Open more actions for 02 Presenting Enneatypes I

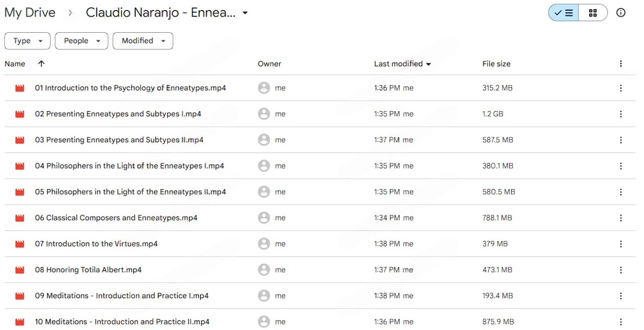(621, 114)
